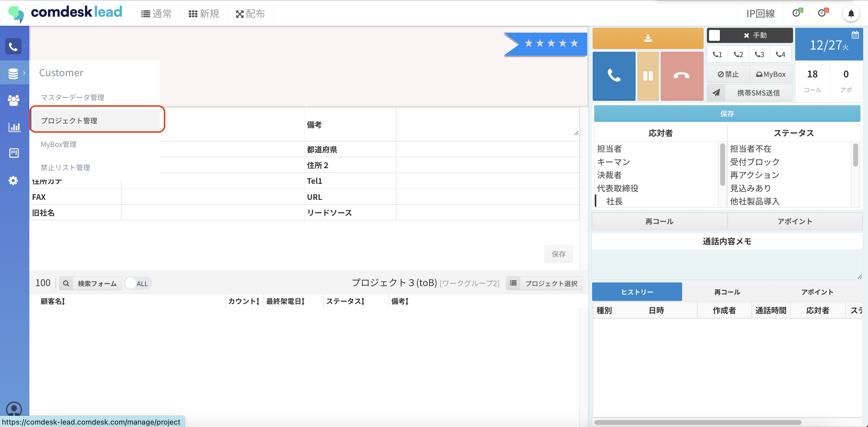Toggle the 禁止 button
Screen dimensions: 868x427
click(x=728, y=74)
